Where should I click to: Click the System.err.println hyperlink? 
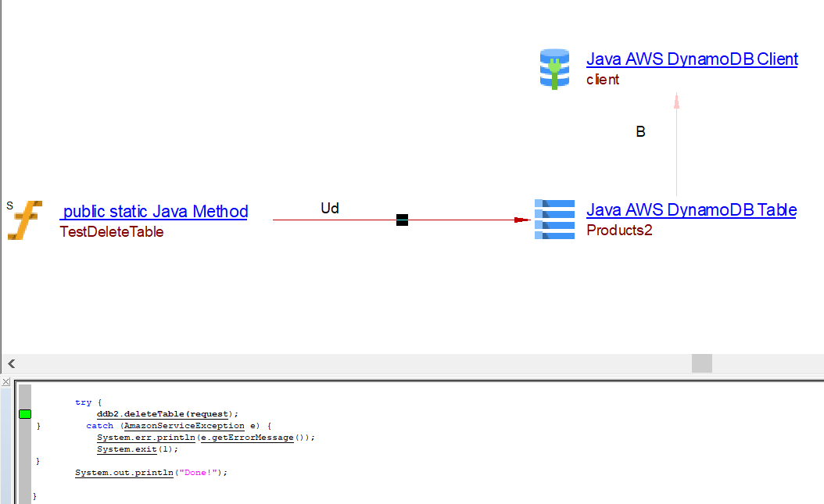point(145,437)
